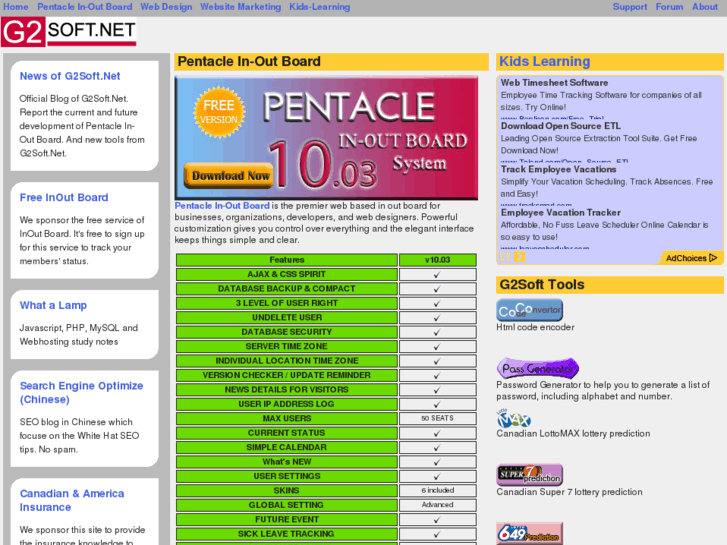The height and width of the screenshot is (545, 727).
Task: Click the CURRENT STATUS row
Action: (326, 432)
